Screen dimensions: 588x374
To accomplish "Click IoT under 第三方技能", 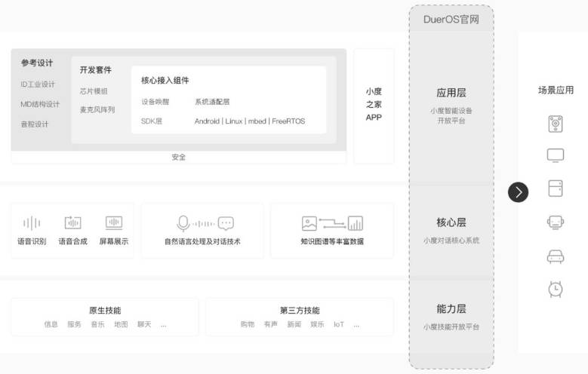I will coord(339,324).
